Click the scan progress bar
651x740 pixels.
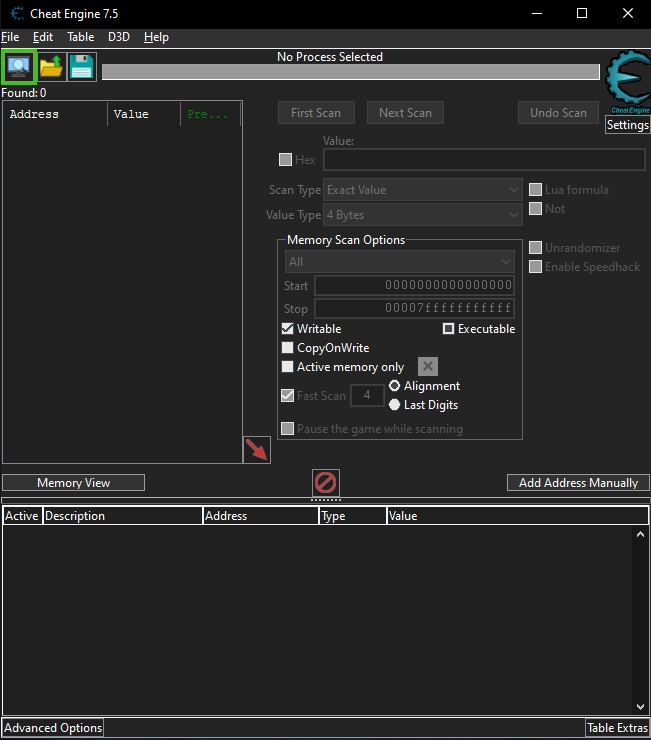tap(351, 72)
